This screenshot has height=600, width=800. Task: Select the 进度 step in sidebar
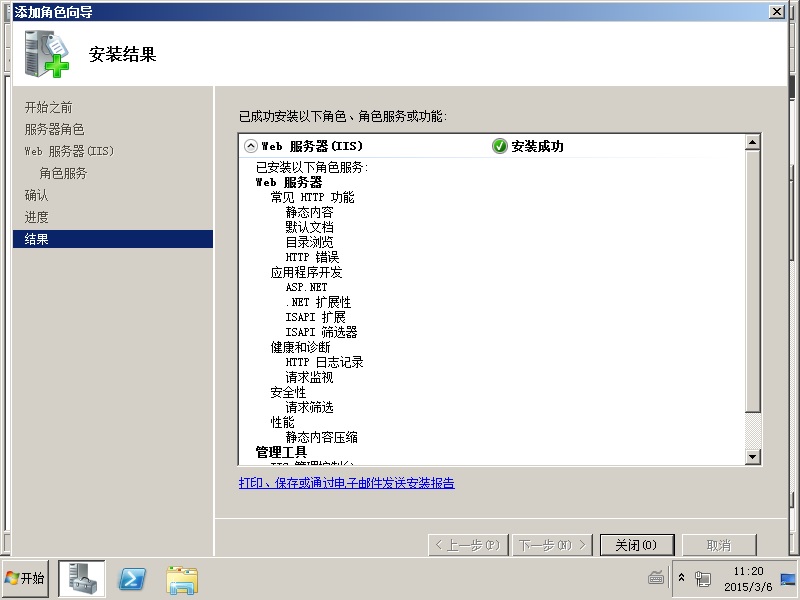36,217
